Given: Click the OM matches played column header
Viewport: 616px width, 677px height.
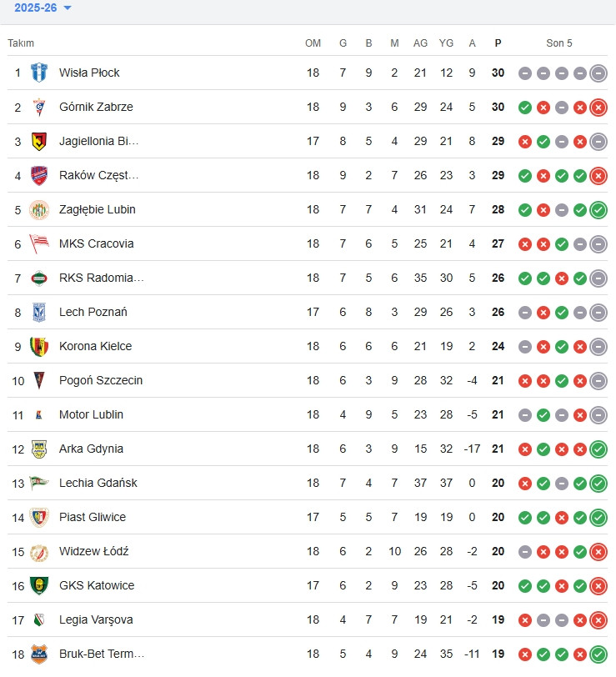Looking at the screenshot, I should click(x=313, y=43).
